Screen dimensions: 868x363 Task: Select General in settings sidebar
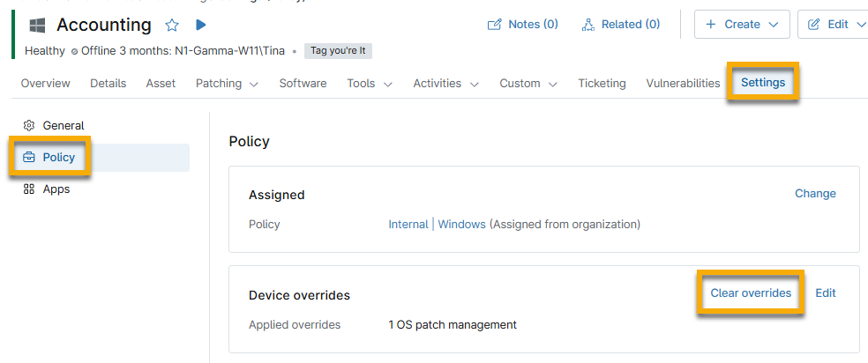pos(63,126)
